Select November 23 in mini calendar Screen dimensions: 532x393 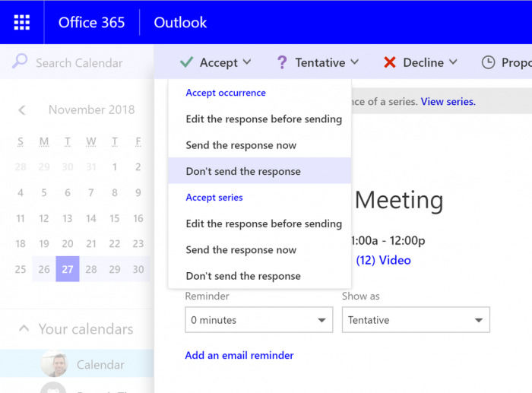pyautogui.click(x=138, y=244)
